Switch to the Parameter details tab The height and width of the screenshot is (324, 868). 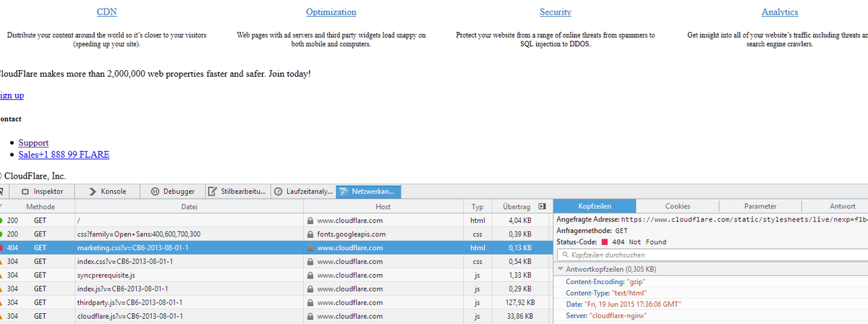(x=760, y=206)
